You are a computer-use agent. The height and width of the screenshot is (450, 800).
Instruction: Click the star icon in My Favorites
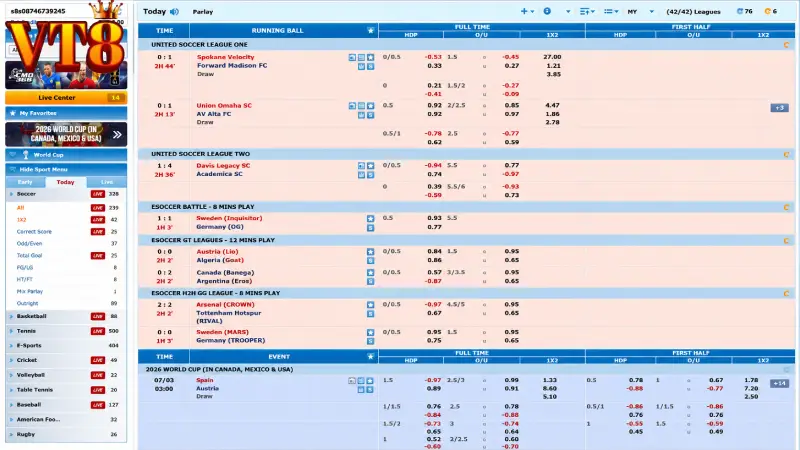(13, 113)
